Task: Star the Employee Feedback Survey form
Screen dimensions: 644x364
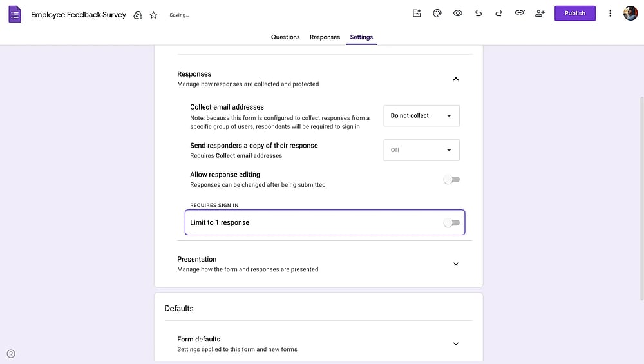Action: click(153, 15)
